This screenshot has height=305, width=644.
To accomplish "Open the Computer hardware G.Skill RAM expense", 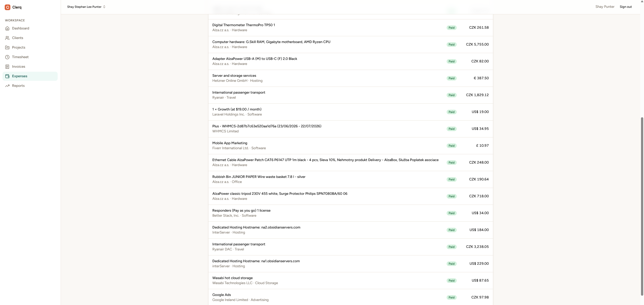I will coord(350,45).
